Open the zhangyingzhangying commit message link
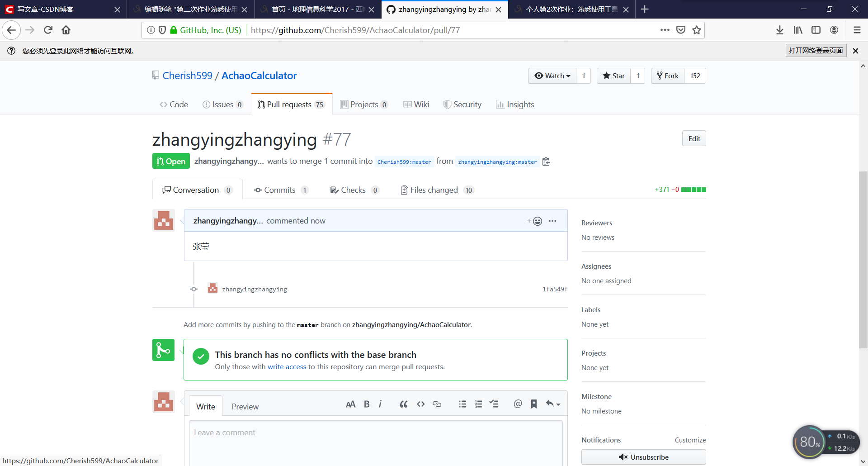 coord(255,289)
